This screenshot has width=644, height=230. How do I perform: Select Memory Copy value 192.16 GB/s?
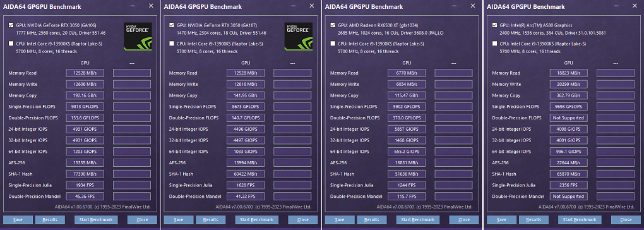[85, 95]
